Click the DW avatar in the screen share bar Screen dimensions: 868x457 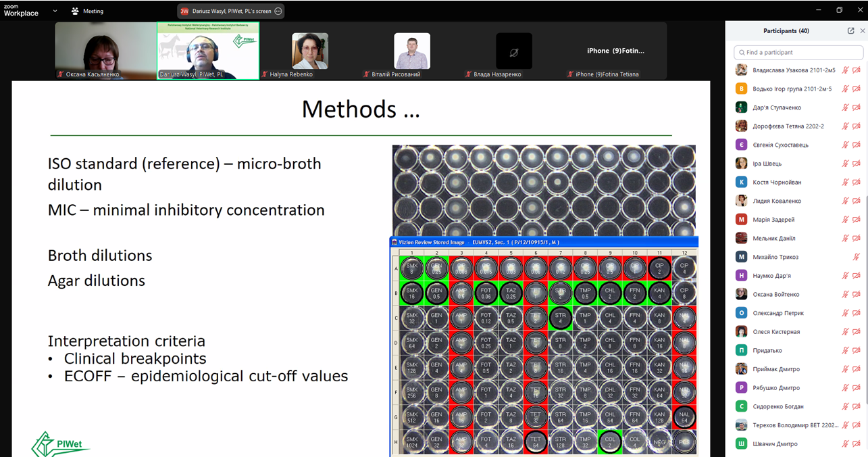point(184,11)
